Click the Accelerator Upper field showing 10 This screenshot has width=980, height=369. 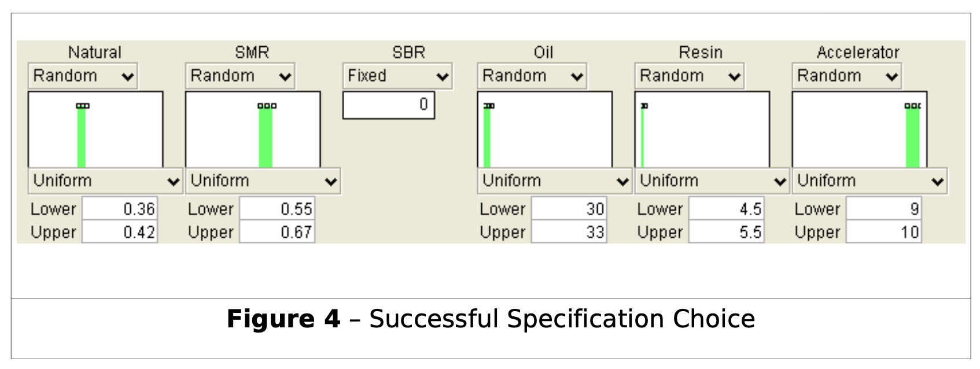[885, 233]
